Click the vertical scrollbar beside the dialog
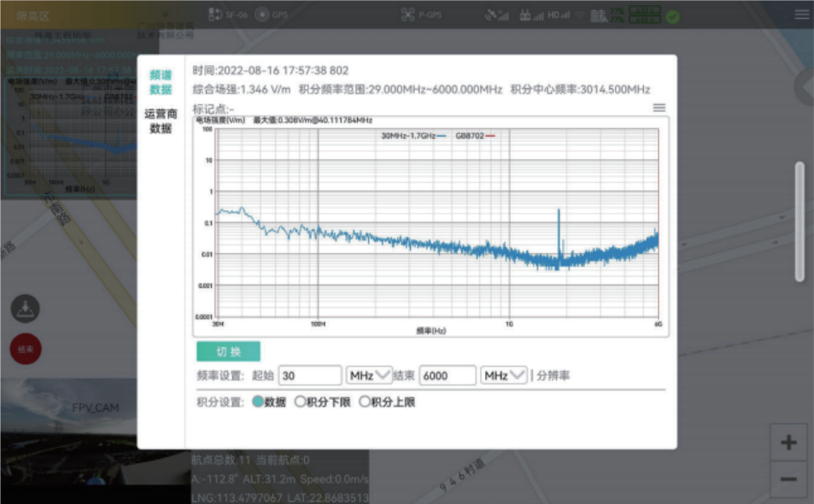 pyautogui.click(x=799, y=220)
